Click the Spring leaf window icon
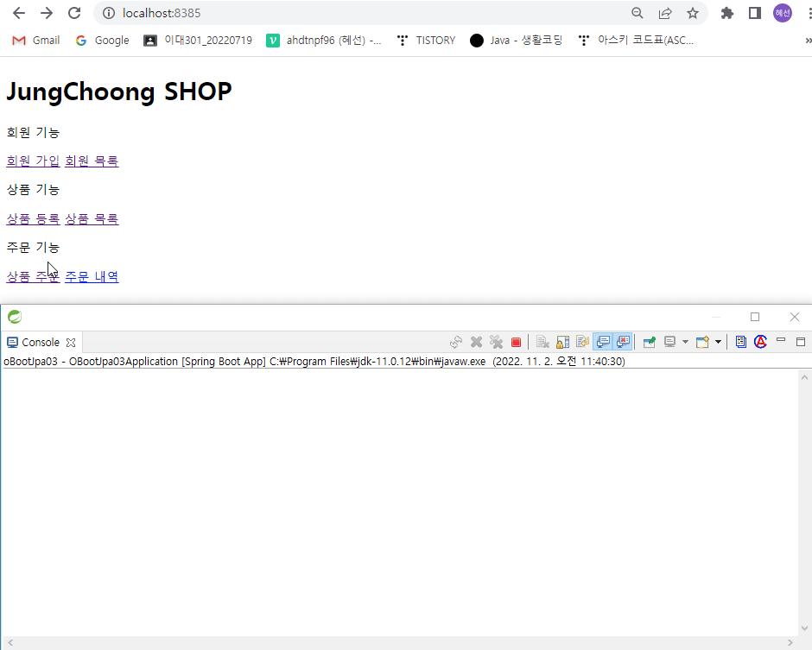The image size is (812, 650). tap(15, 317)
